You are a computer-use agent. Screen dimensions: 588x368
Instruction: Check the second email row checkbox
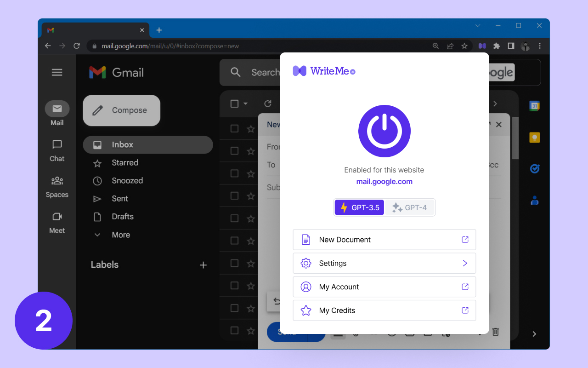pyautogui.click(x=234, y=151)
